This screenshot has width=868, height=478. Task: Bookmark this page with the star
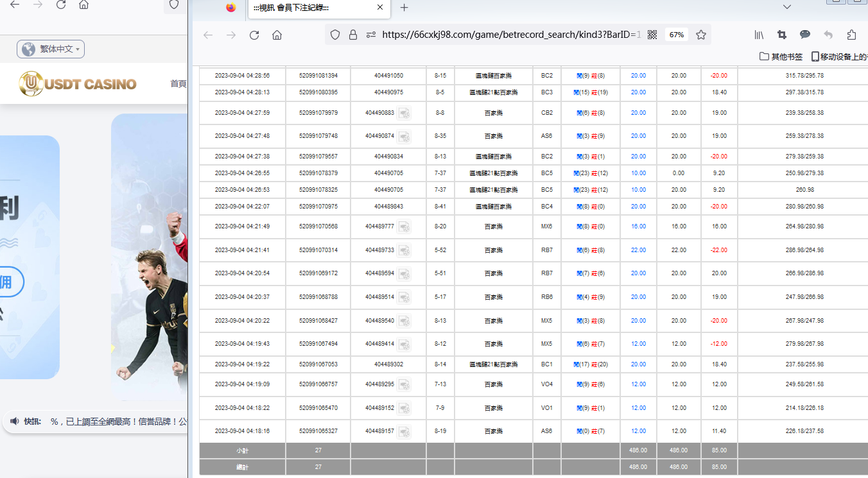(701, 35)
